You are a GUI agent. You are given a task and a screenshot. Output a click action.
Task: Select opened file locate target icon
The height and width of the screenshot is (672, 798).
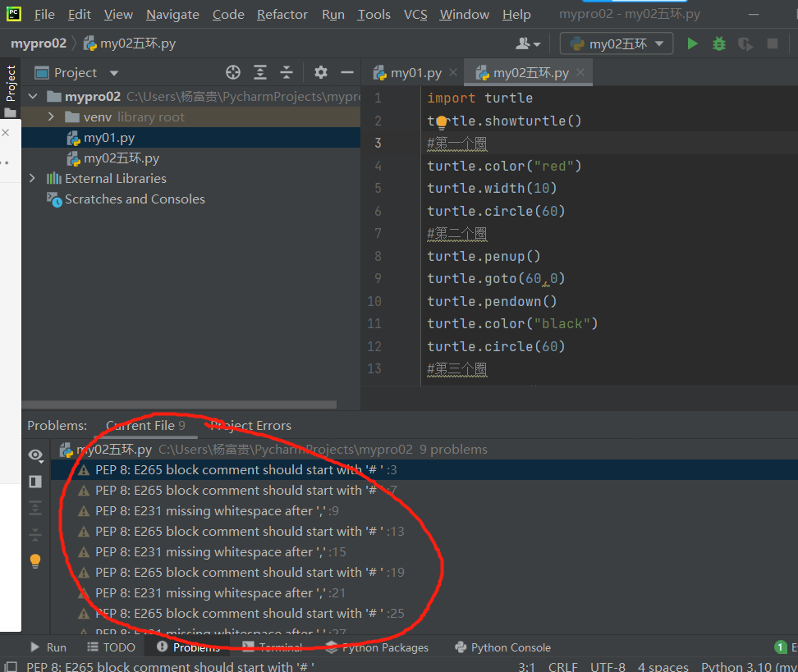[233, 73]
